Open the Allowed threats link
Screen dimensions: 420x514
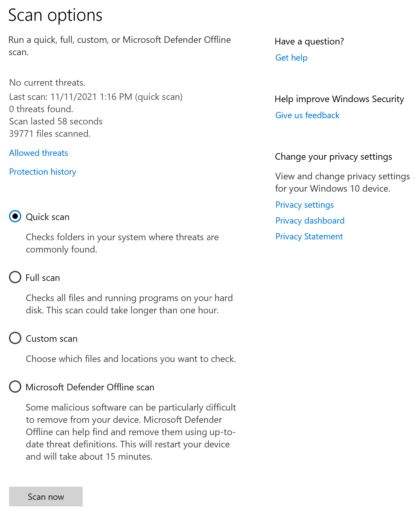tap(38, 153)
